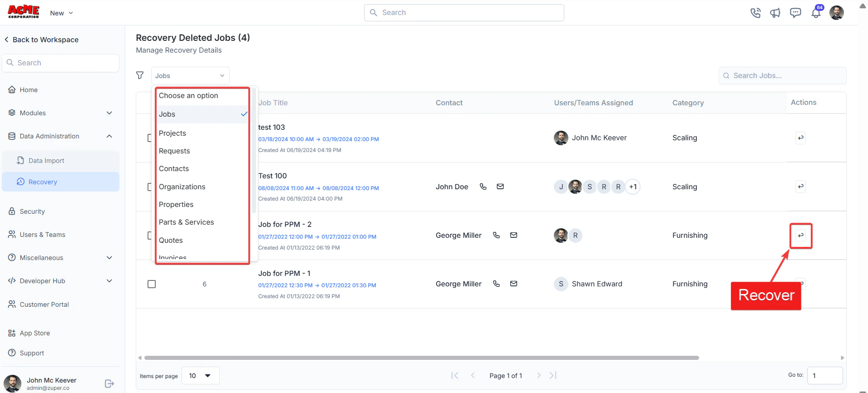This screenshot has height=393, width=868.
Task: Click the +1 more assignees badge
Action: 633,187
